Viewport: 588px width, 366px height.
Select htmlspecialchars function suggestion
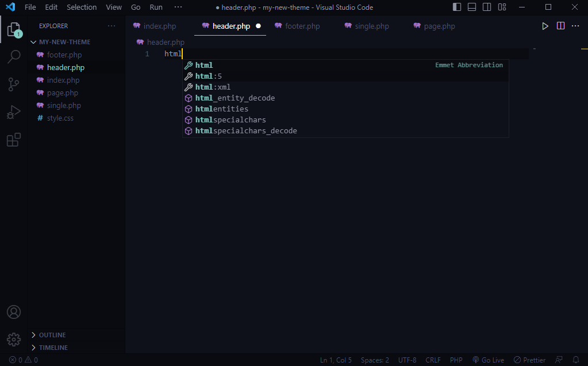345,120
